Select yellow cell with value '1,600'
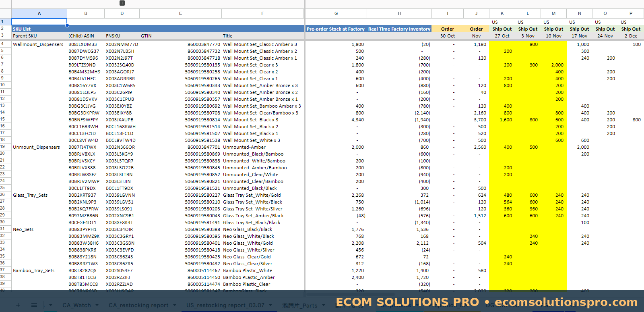Viewport: 644px width, 312px height. pyautogui.click(x=502, y=120)
